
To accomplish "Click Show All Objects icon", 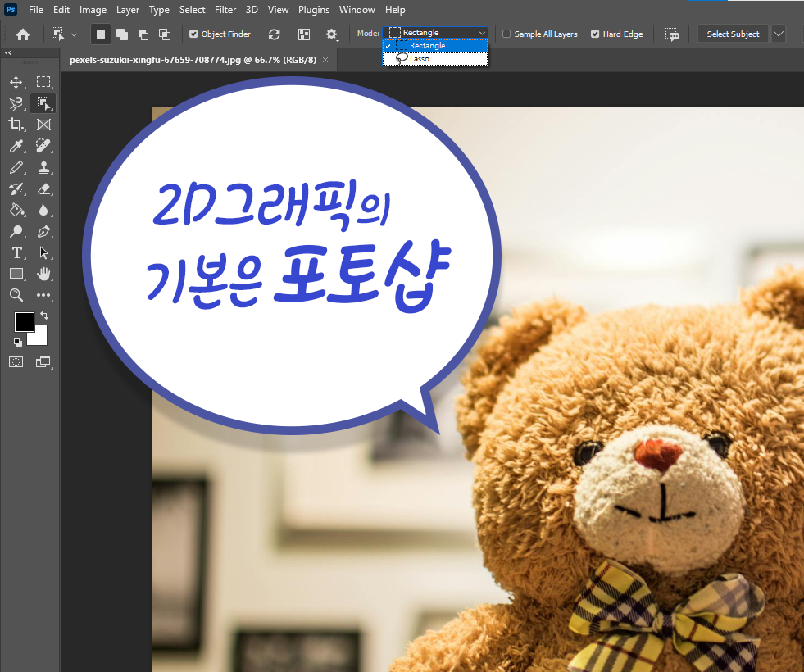I will (x=304, y=34).
